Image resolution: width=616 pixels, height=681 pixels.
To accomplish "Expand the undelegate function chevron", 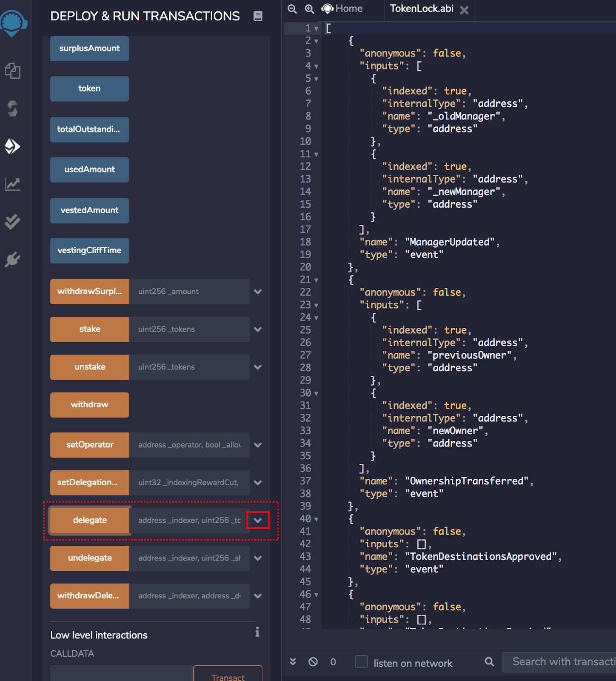I will (258, 558).
